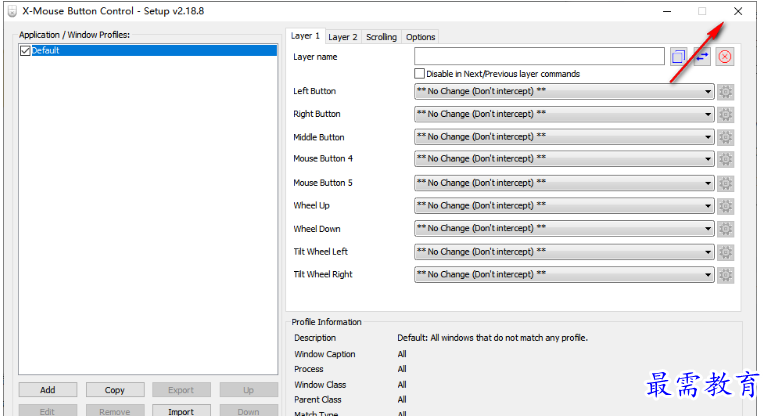Switch to the Scrolling tab
The height and width of the screenshot is (416, 768).
[x=382, y=37]
